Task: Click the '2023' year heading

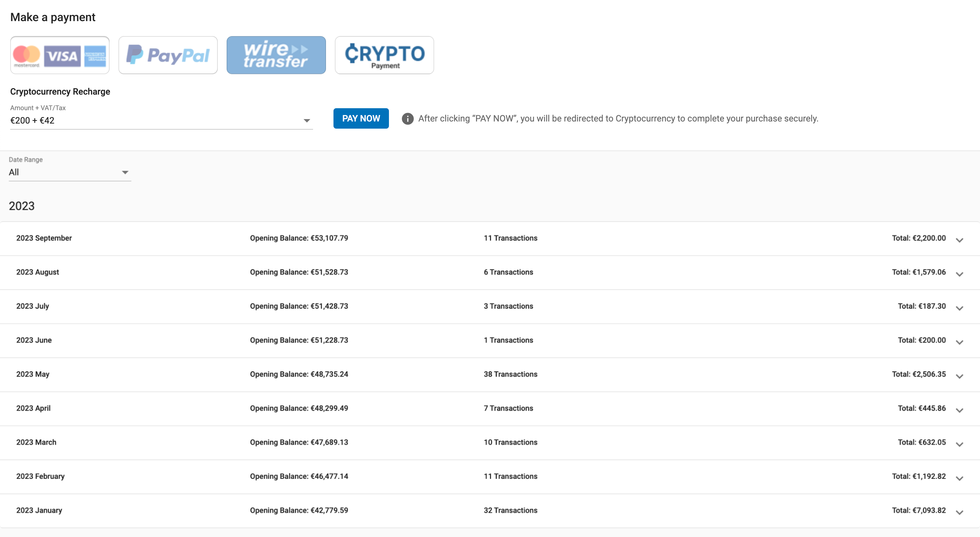Action: (x=22, y=206)
